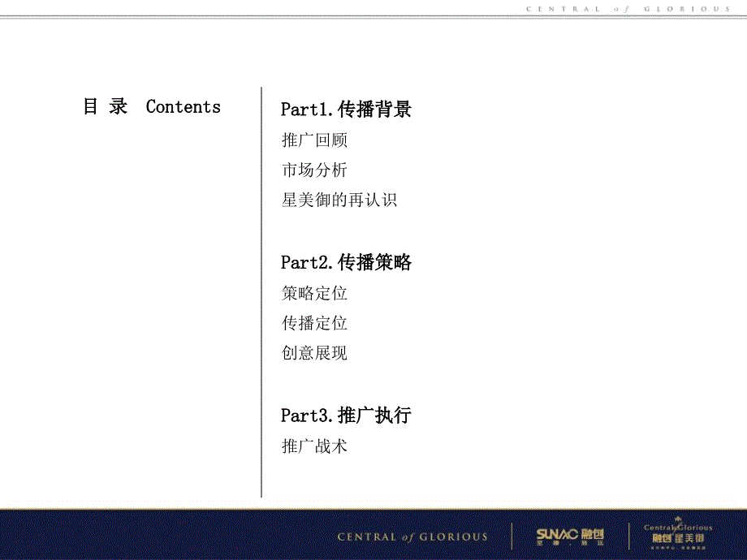Click the line '市场分析'
Image resolution: width=747 pixels, height=560 pixels.
pyautogui.click(x=314, y=170)
